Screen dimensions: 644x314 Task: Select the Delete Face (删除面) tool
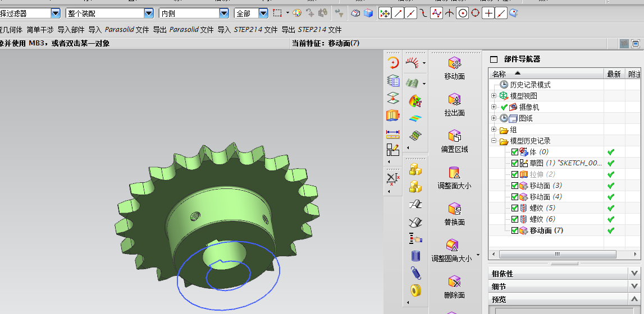[454, 287]
